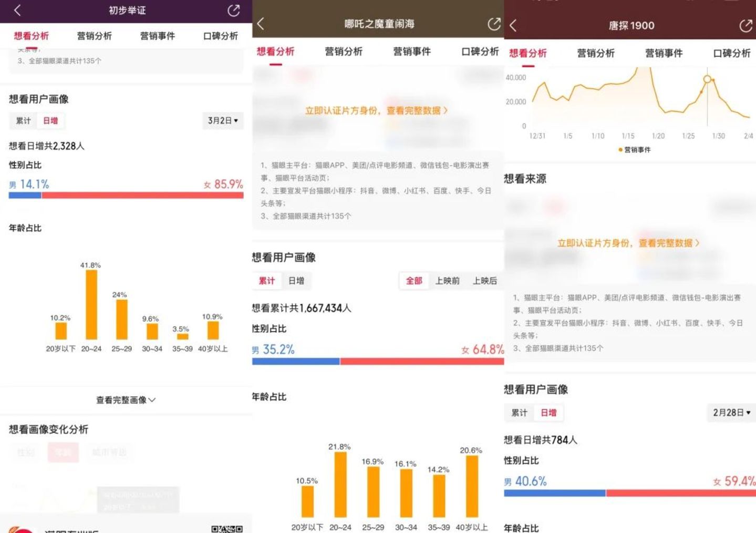Click share icon beside 唐探1900 title

pos(745,26)
